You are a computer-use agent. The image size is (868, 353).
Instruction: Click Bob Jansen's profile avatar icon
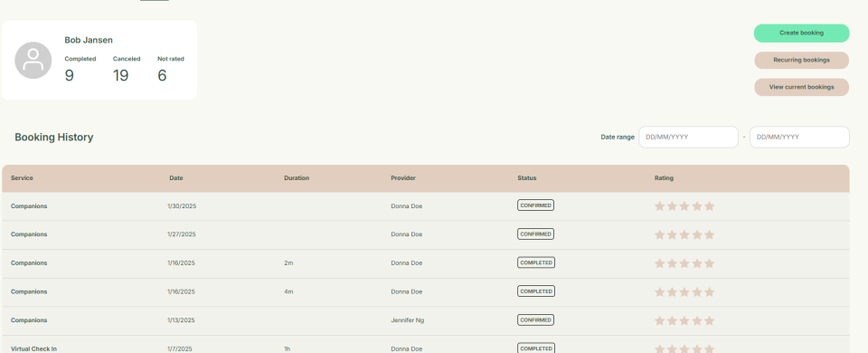point(33,61)
